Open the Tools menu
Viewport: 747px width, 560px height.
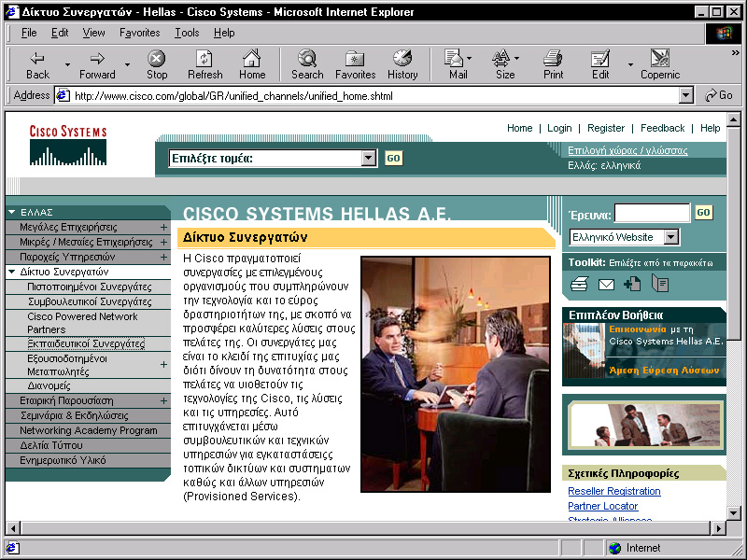click(186, 33)
